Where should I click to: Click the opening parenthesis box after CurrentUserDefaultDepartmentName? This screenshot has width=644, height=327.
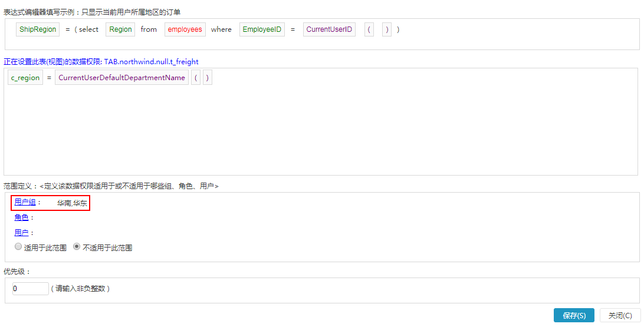[196, 78]
